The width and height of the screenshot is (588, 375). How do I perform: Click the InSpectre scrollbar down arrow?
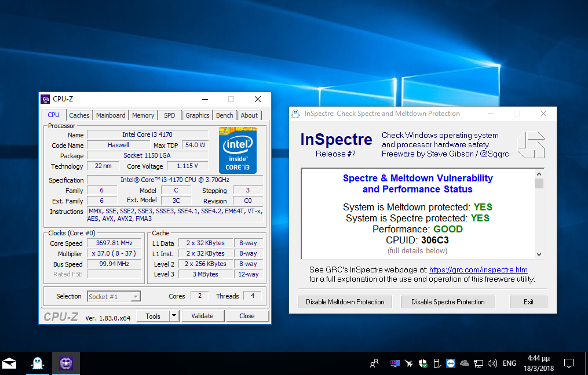539,254
